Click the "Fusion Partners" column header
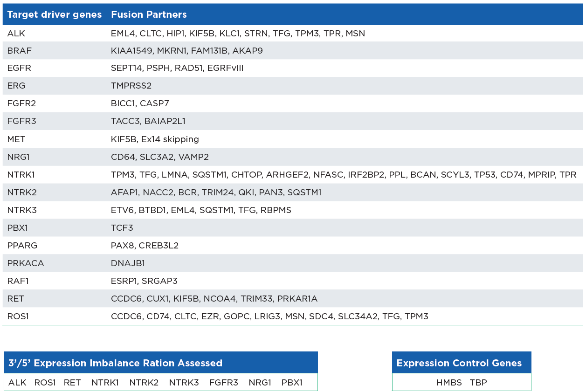The height and width of the screenshot is (392, 586). point(149,14)
